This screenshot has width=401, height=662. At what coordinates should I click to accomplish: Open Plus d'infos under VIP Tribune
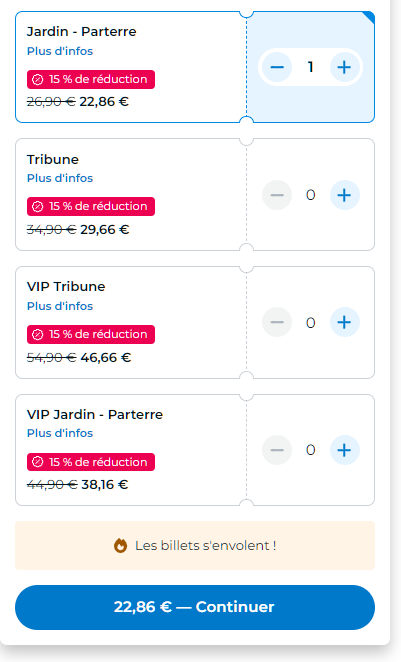[60, 306]
